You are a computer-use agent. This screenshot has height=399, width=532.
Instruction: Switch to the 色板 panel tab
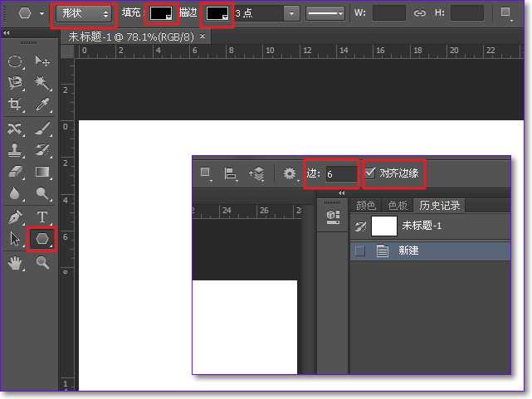pos(398,206)
